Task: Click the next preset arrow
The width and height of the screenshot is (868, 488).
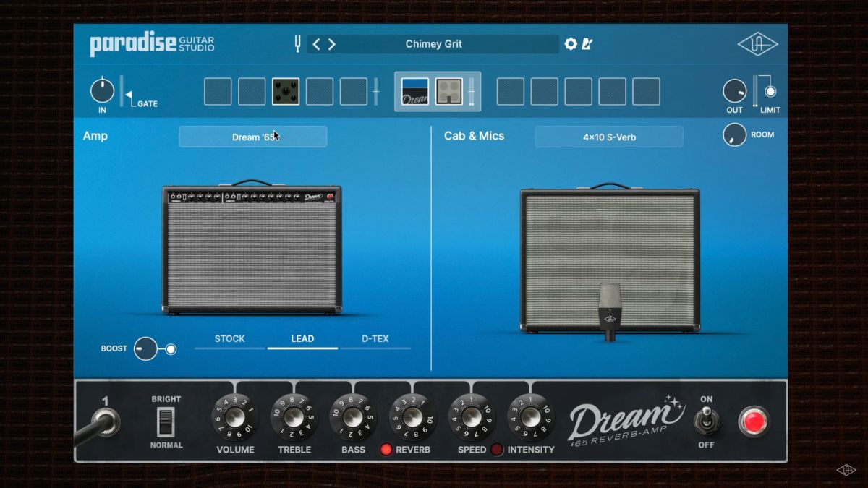Action: coord(332,44)
